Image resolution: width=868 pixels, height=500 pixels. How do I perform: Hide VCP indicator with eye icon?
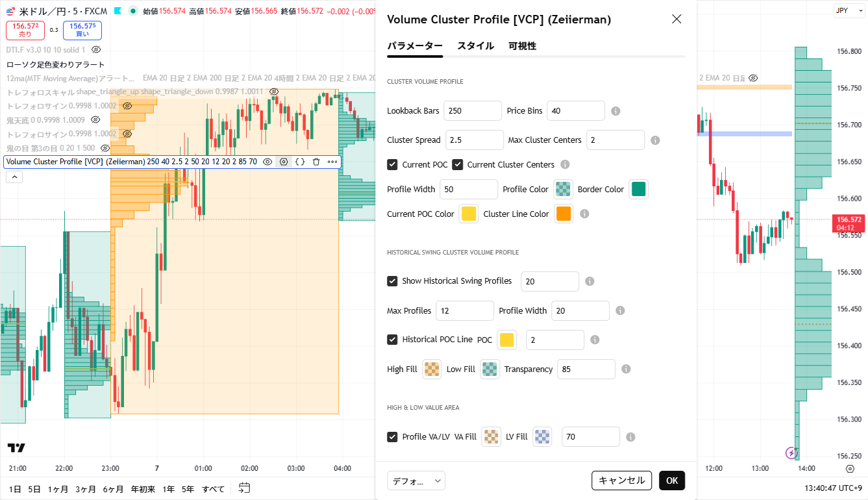tap(267, 162)
